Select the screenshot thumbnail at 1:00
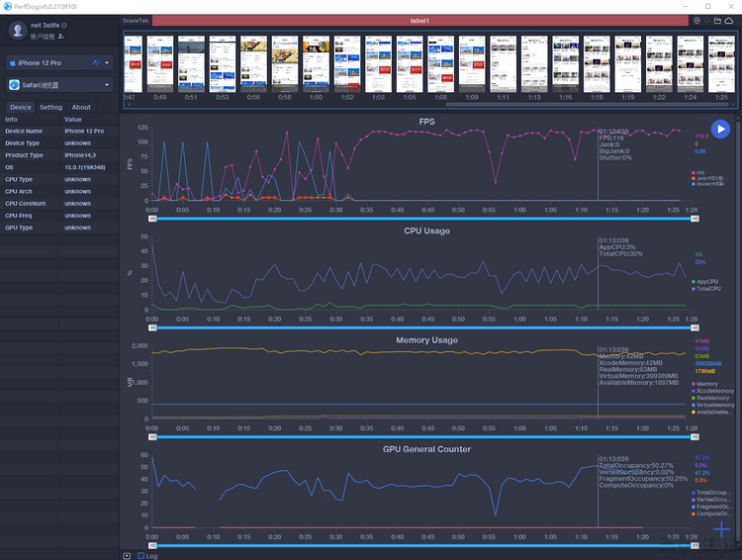This screenshot has height=560, width=742. [317, 64]
